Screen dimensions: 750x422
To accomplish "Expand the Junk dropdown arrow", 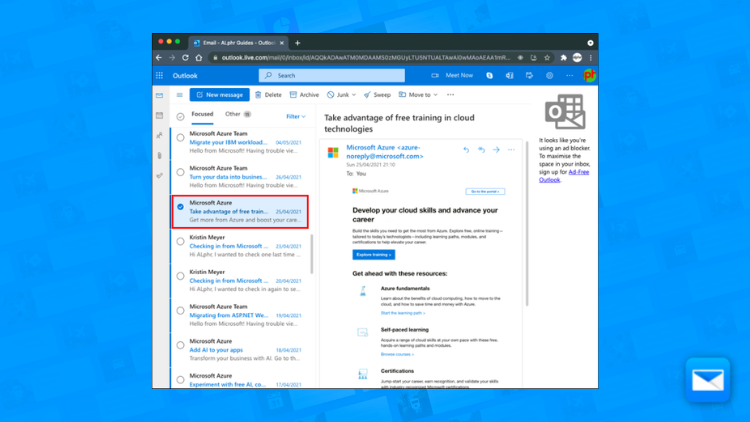I will pyautogui.click(x=354, y=95).
